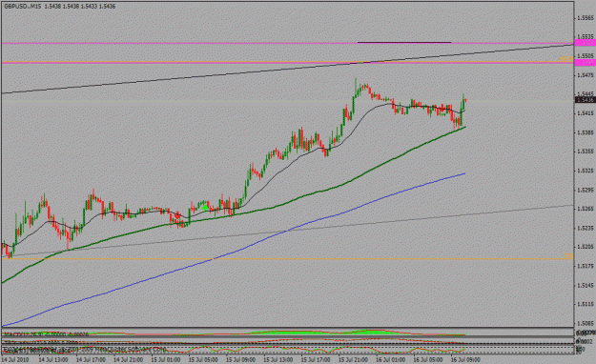Click the 15 Jul 21:00 time label
596x364 pixels.
(353, 359)
